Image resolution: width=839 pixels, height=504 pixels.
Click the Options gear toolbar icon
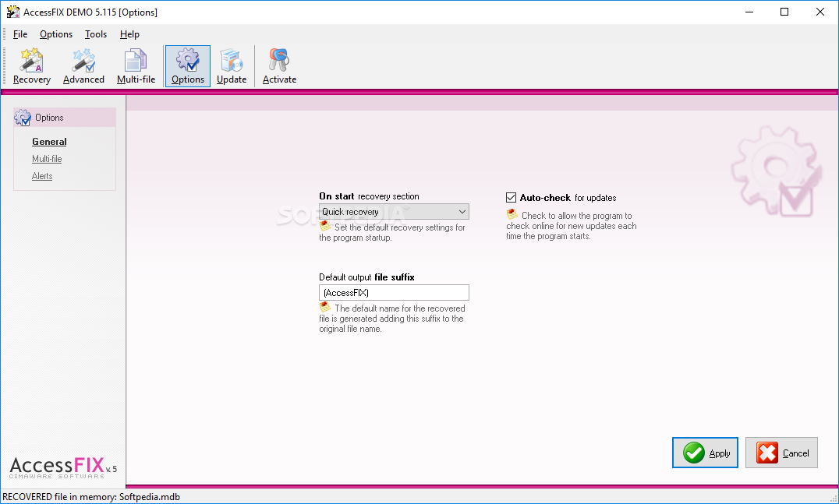(x=188, y=66)
